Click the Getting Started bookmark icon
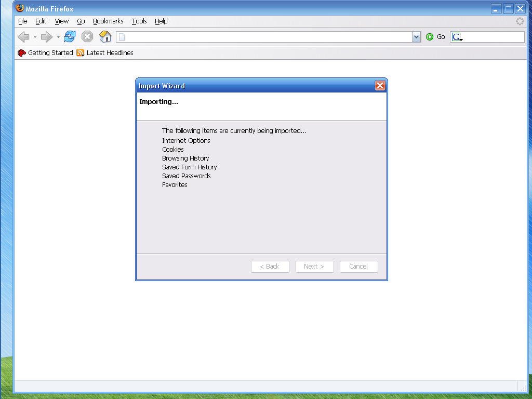Viewport: 532px width, 399px height. [x=22, y=53]
